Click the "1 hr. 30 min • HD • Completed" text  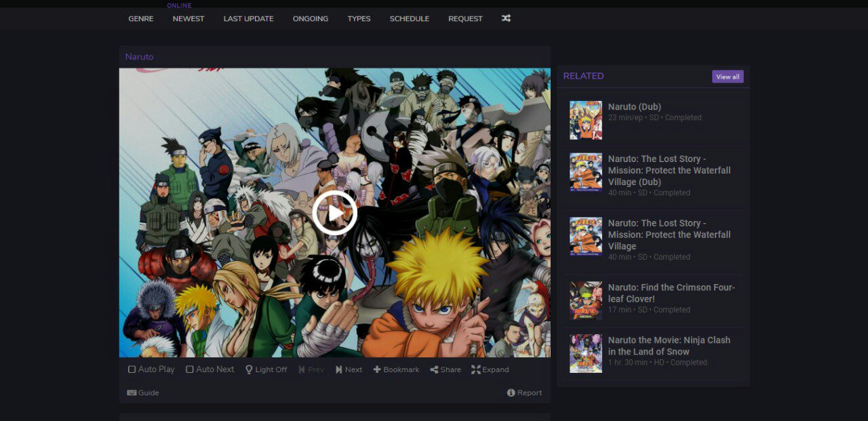point(658,363)
